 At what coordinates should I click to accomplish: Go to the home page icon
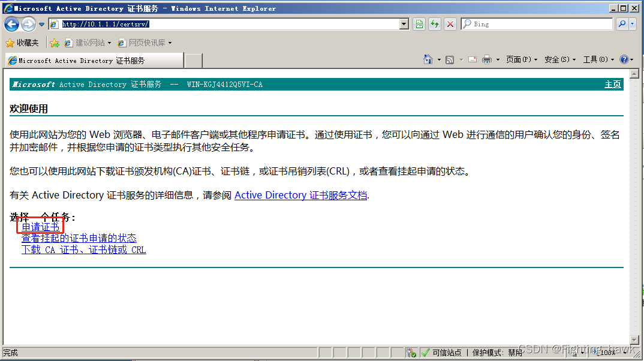pyautogui.click(x=428, y=59)
